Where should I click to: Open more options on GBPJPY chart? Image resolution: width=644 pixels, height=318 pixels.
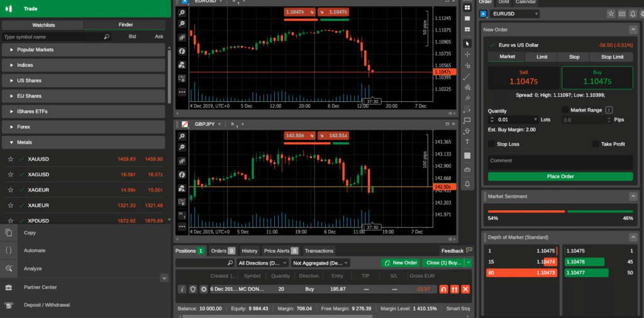pyautogui.click(x=182, y=226)
